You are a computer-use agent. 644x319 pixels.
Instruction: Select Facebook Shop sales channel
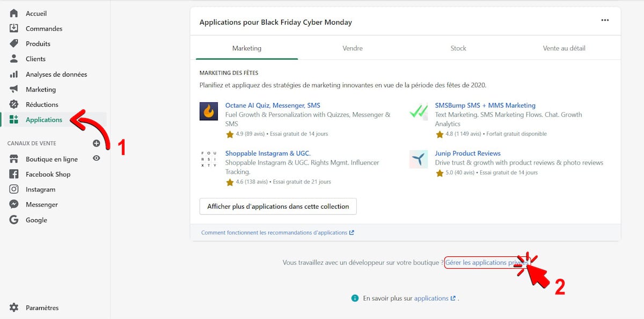[x=48, y=174]
